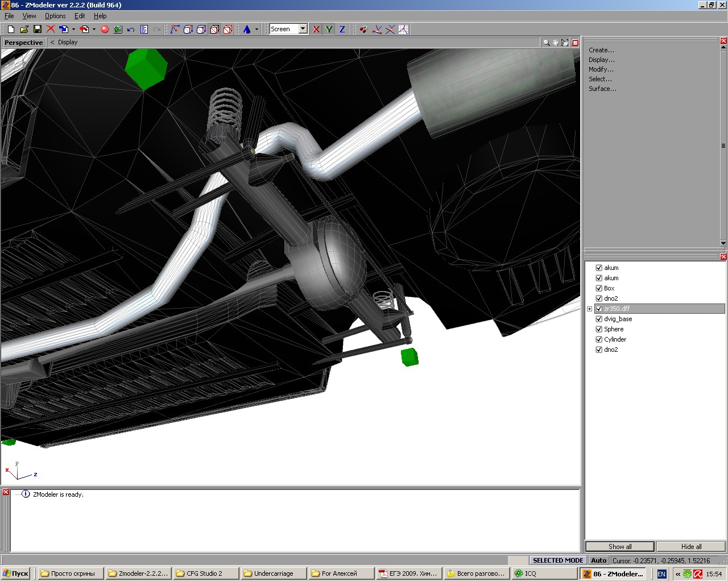Toggle the dvig_base object checkbox

coord(598,319)
